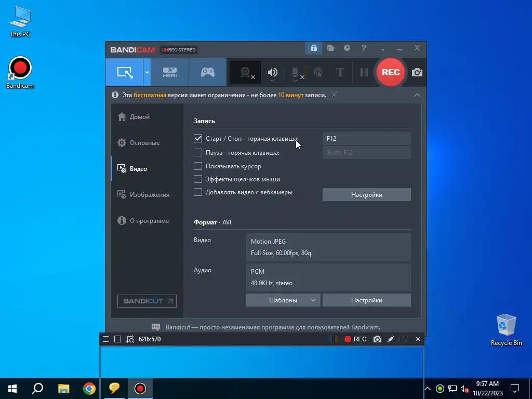
Task: Click the BANDICUT link button
Action: (147, 301)
